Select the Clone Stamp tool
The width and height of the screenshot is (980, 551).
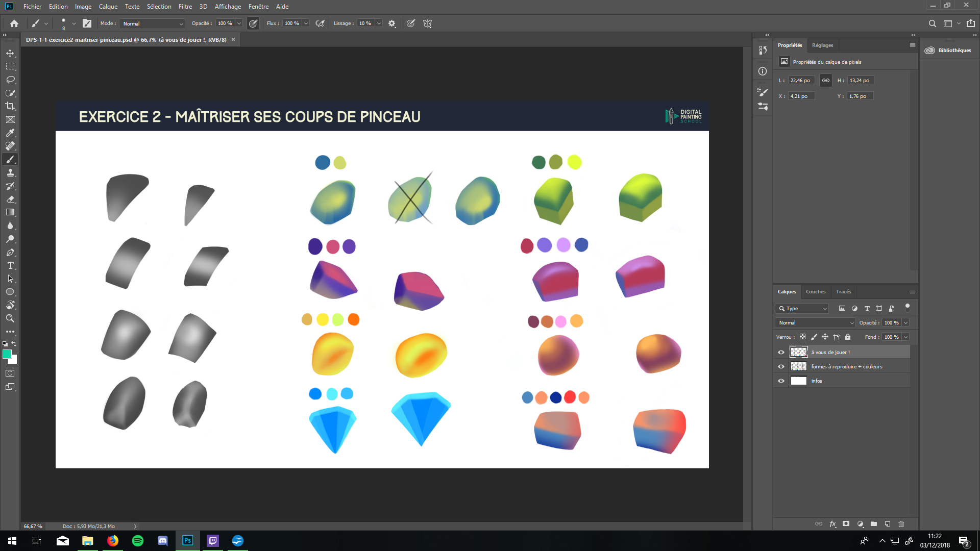(10, 172)
